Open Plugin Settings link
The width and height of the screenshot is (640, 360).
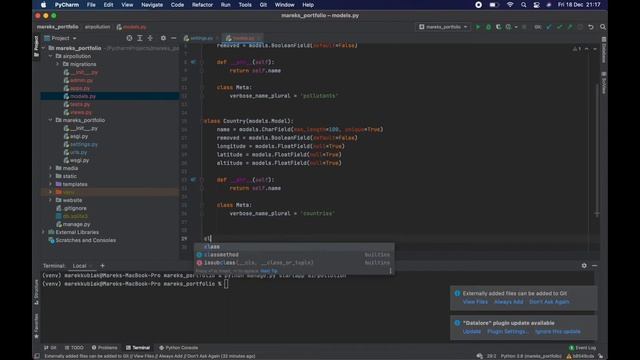[x=507, y=331]
